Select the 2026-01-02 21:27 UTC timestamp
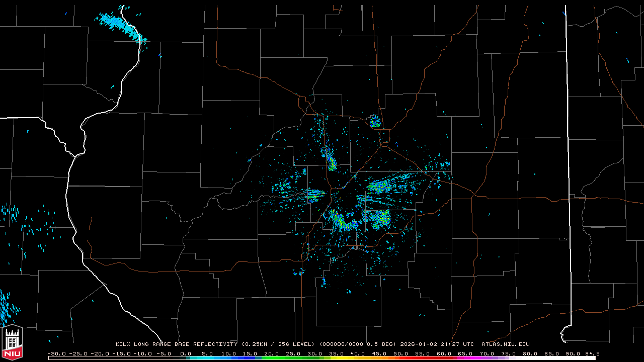 pyautogui.click(x=437, y=344)
